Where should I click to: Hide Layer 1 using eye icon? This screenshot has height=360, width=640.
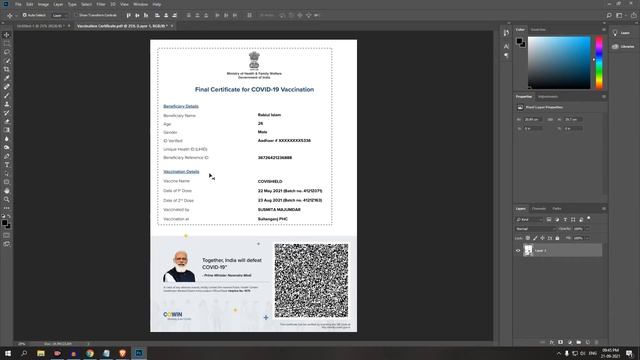(x=518, y=251)
